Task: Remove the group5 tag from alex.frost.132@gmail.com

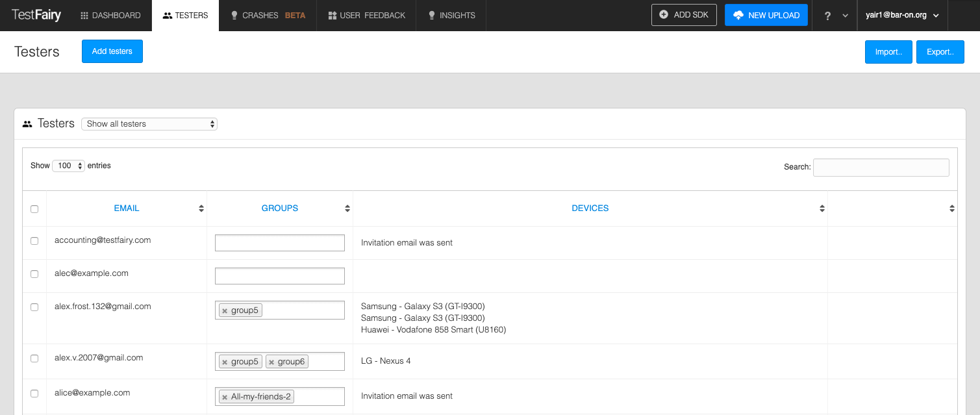Action: pos(225,310)
